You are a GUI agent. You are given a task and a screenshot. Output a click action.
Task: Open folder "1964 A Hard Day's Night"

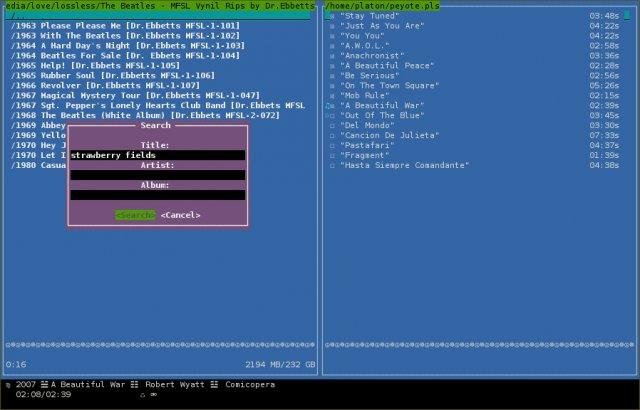(128, 46)
